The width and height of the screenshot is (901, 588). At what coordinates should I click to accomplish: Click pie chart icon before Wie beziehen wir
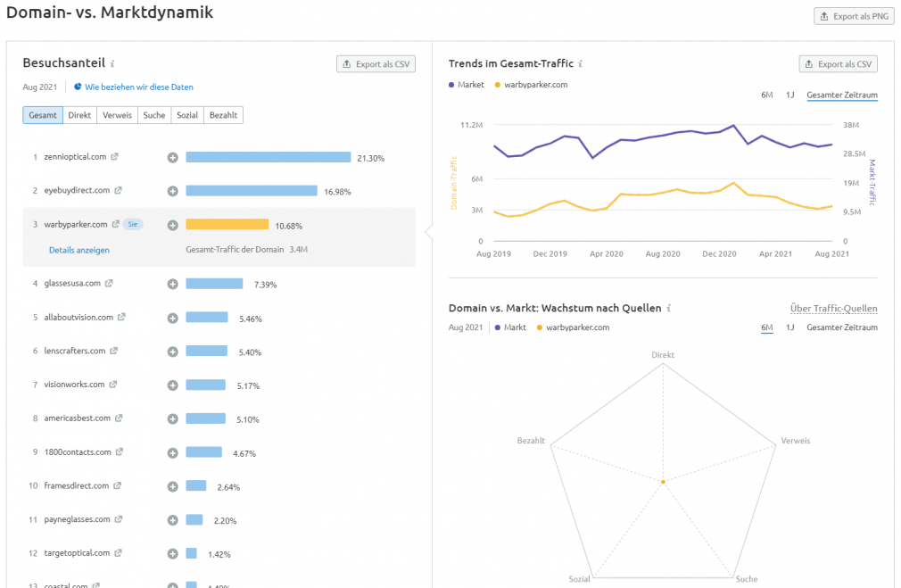[78, 87]
